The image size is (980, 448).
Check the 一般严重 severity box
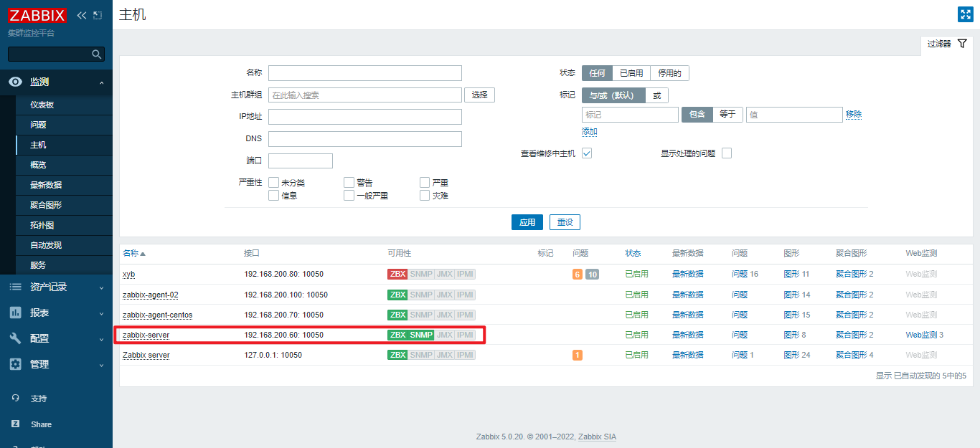coord(349,195)
